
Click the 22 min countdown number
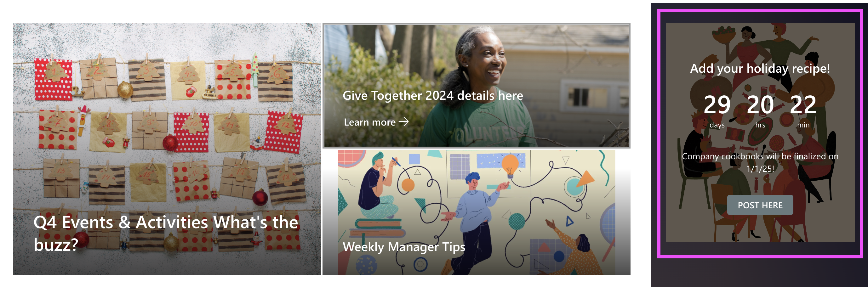(x=803, y=104)
